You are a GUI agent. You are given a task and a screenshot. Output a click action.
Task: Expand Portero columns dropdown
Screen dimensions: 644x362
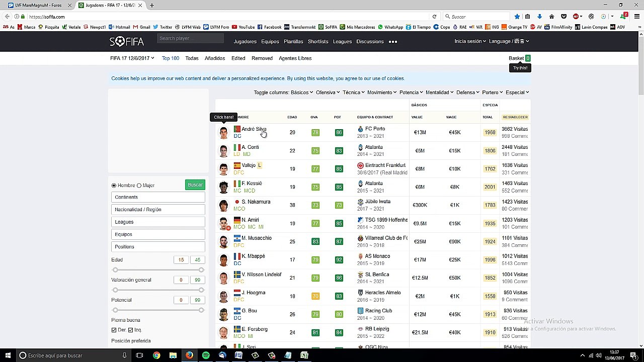click(x=493, y=93)
